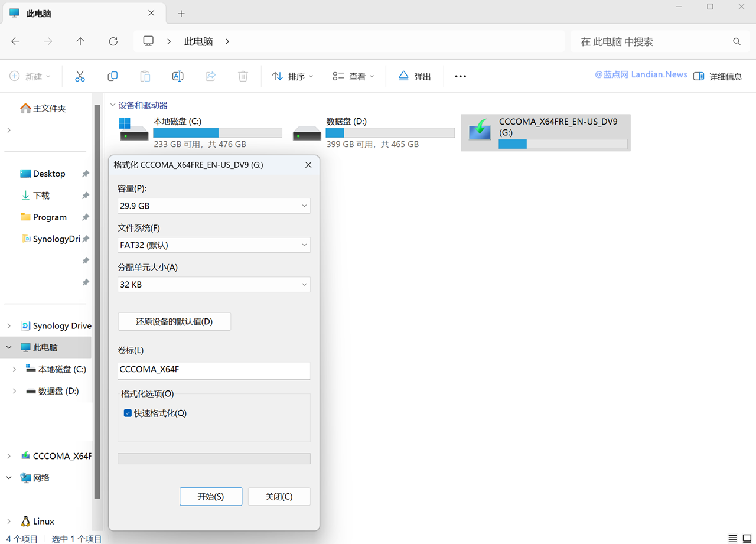Switch to large icons view in status bar

747,538
